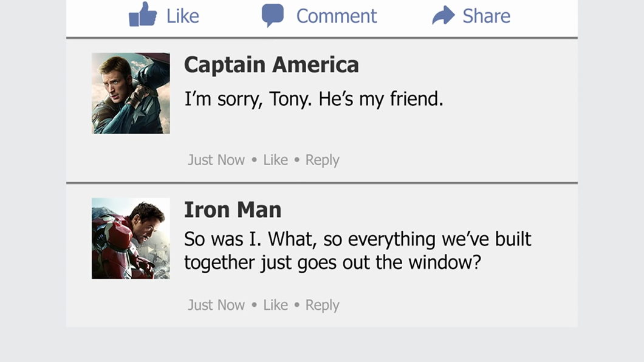
Task: Click the Share arrow icon
Action: point(444,16)
